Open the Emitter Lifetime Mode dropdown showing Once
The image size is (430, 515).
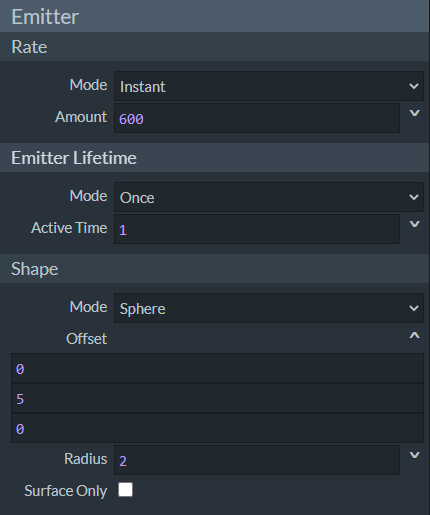click(269, 197)
